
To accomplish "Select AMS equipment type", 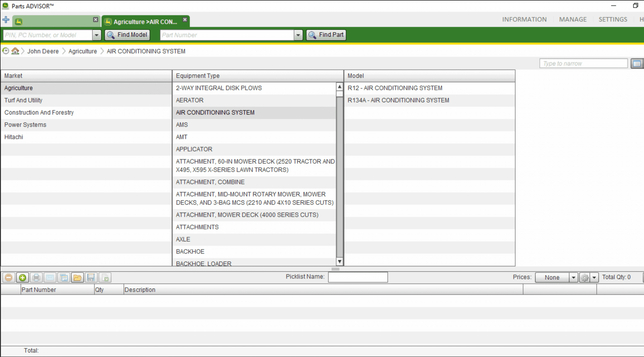I will point(254,125).
